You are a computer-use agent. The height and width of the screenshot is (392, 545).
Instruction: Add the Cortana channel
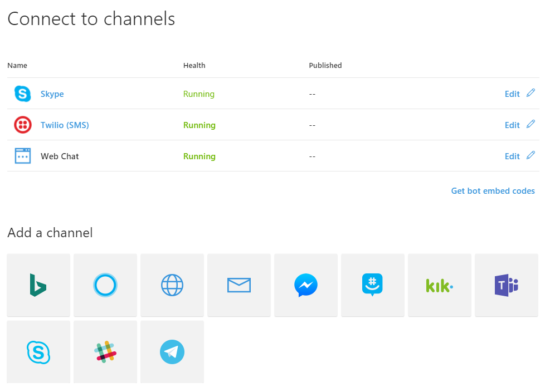(105, 285)
